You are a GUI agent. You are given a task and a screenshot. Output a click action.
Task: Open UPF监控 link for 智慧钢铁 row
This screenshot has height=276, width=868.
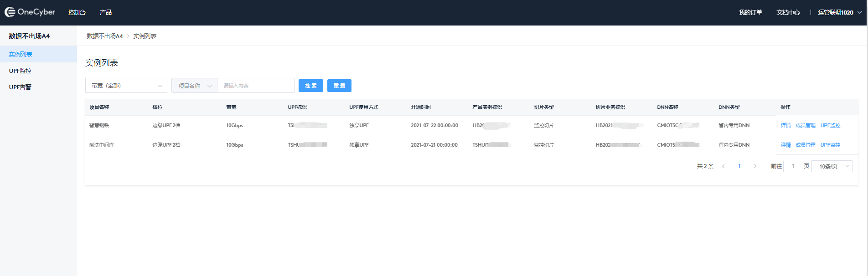tap(830, 125)
